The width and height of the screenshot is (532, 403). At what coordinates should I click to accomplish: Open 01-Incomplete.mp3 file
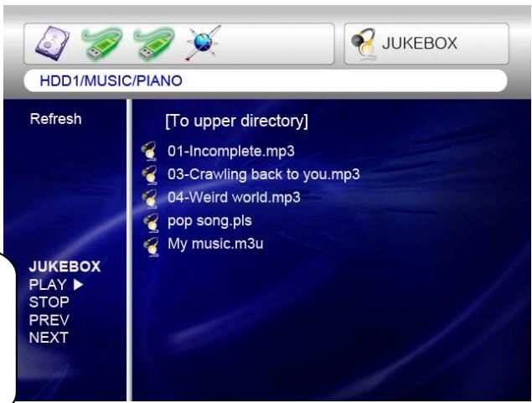(230, 152)
